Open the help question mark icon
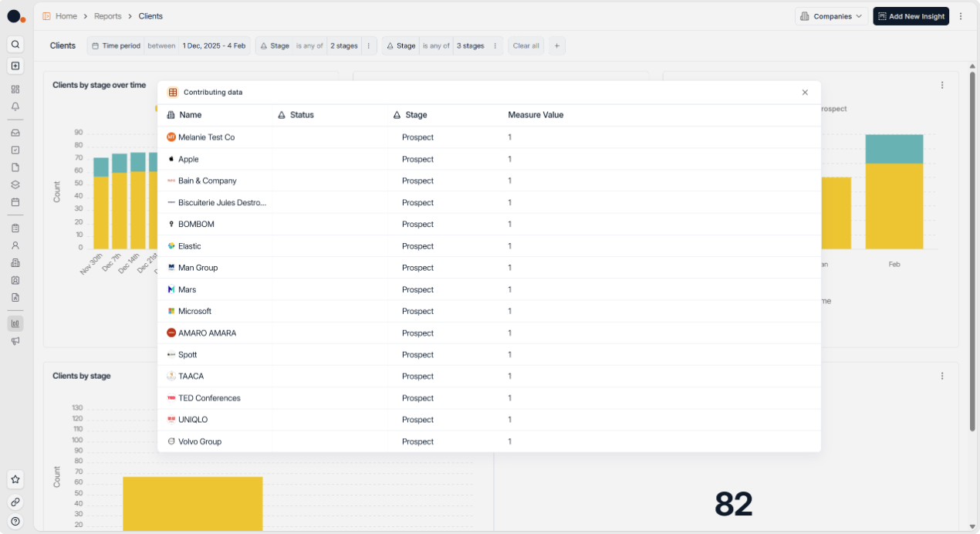The height and width of the screenshot is (534, 980). click(15, 521)
